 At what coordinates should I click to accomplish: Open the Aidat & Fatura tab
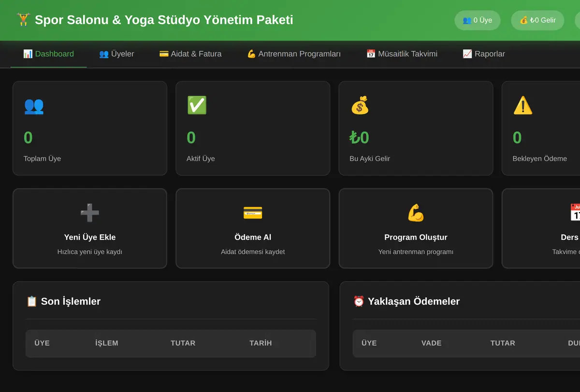point(190,54)
